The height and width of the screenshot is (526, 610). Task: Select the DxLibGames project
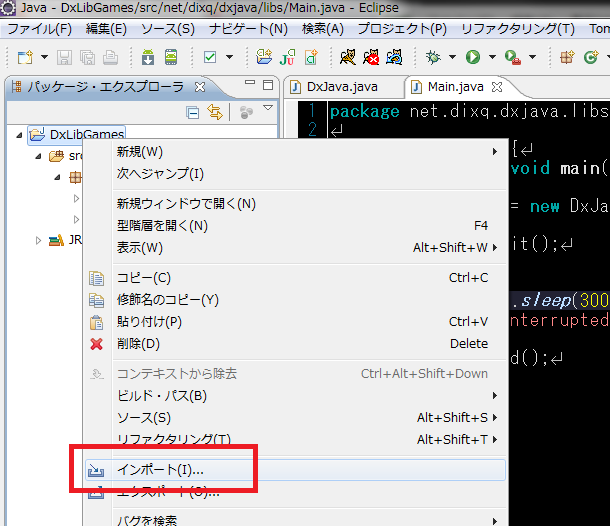77,135
